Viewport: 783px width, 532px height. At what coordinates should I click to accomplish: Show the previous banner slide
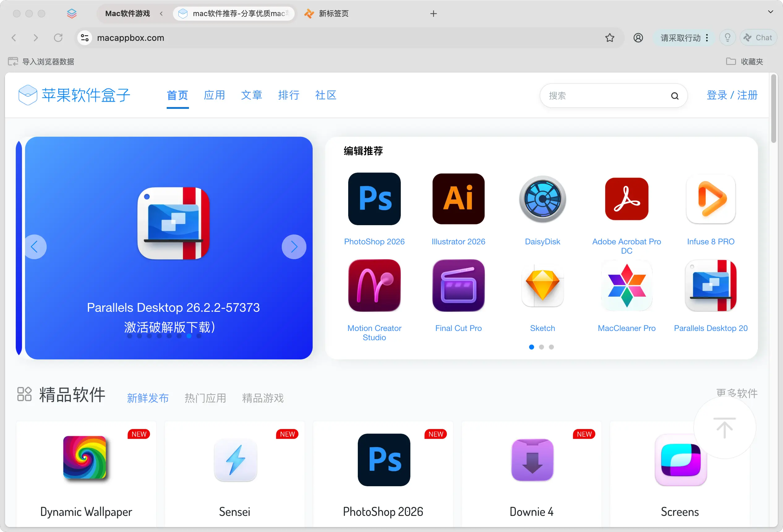tap(35, 247)
